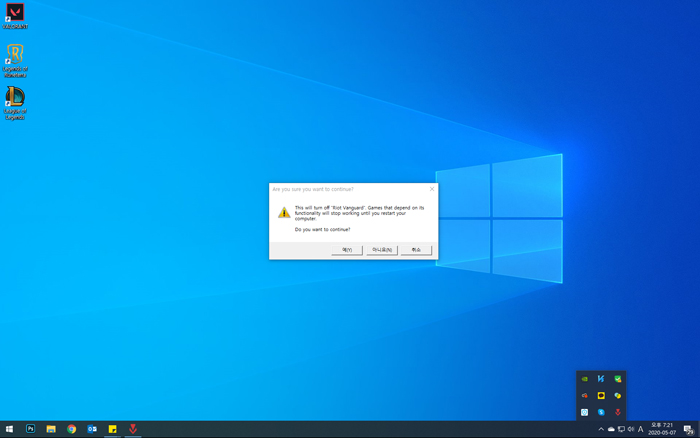Image resolution: width=700 pixels, height=438 pixels.
Task: Click the 예(Y) button to confirm
Action: point(347,250)
